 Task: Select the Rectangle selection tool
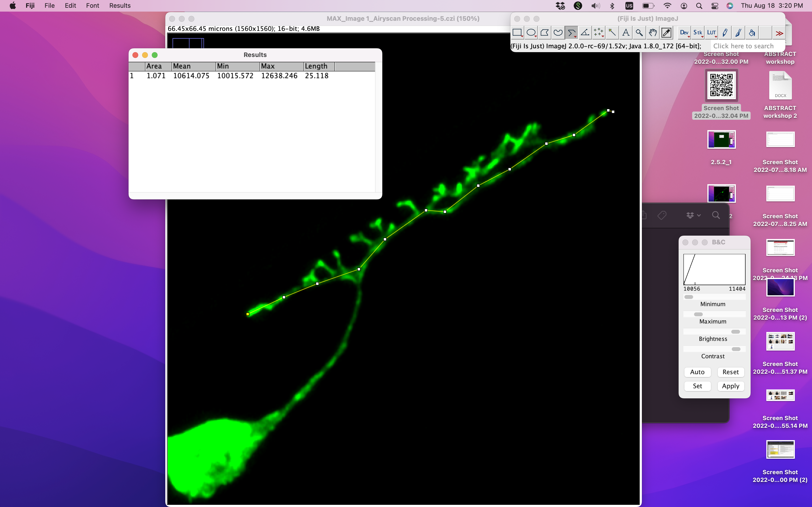pos(517,33)
